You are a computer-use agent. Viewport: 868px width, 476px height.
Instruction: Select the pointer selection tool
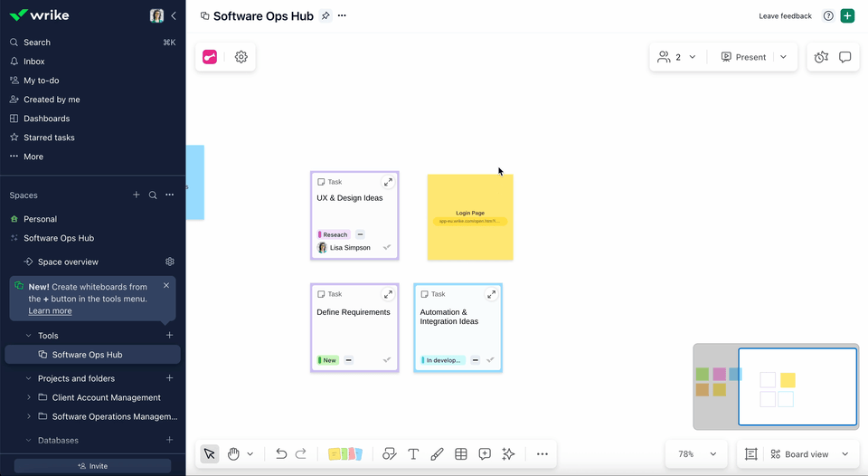(209, 454)
